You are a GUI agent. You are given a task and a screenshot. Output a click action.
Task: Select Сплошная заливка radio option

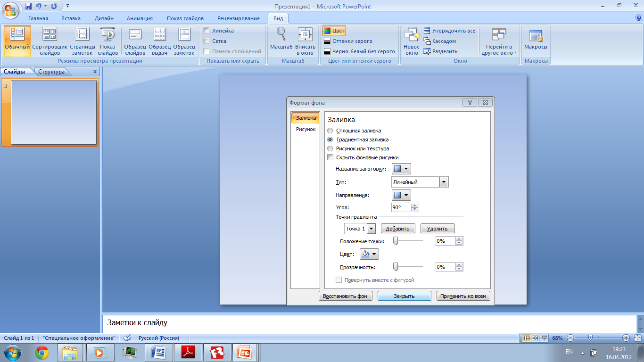coord(330,131)
